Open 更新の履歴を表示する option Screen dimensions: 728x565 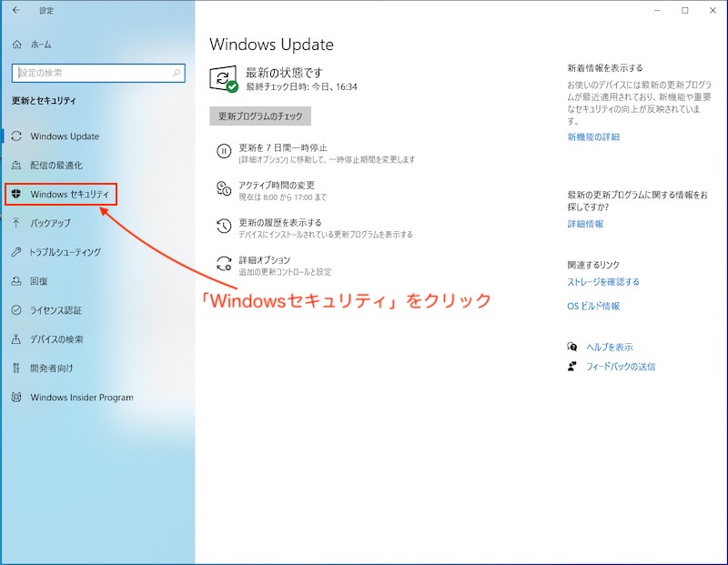[315, 228]
